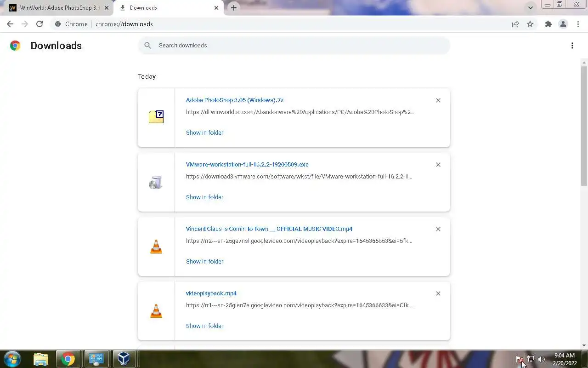588x368 pixels.
Task: Click the search magnifier icon
Action: 147,45
